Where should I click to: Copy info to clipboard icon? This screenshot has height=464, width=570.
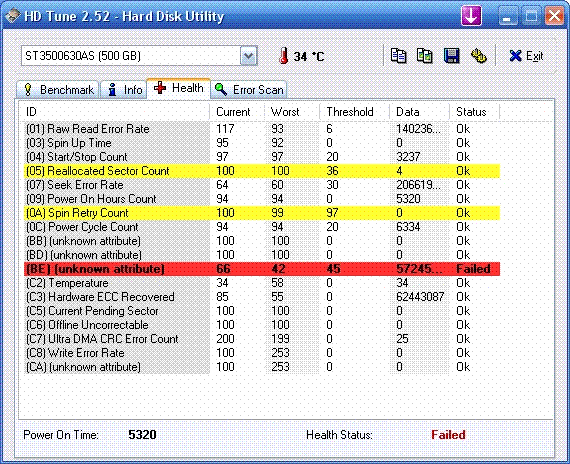point(398,56)
